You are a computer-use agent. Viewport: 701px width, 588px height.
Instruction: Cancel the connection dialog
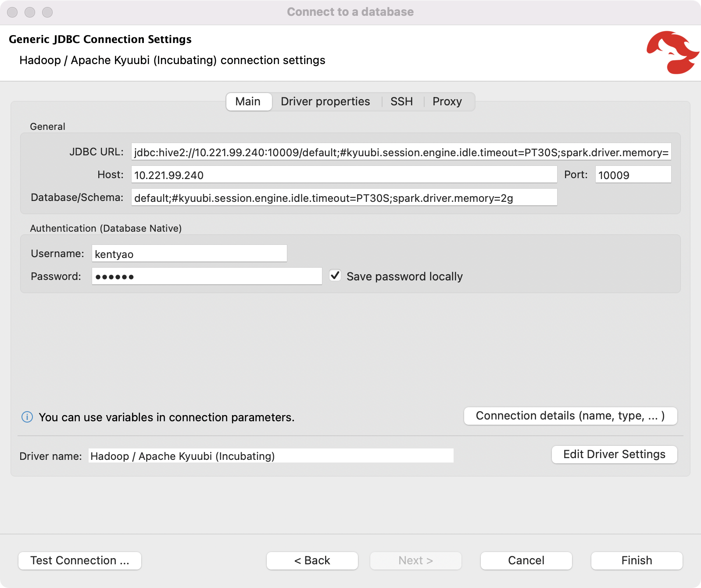[526, 560]
